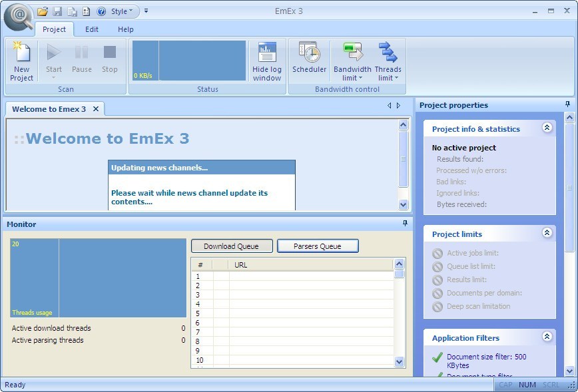Click the Ready status bar text

point(15,385)
